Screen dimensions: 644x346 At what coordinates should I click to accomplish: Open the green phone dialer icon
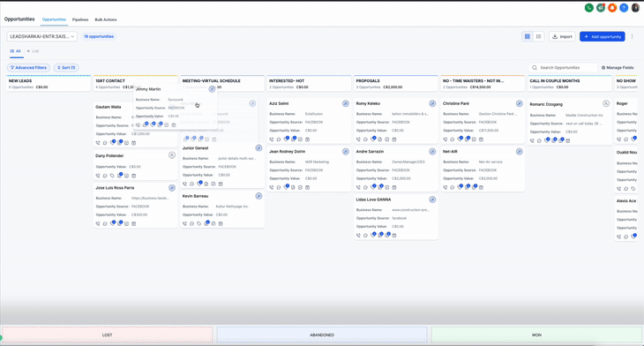pyautogui.click(x=589, y=8)
